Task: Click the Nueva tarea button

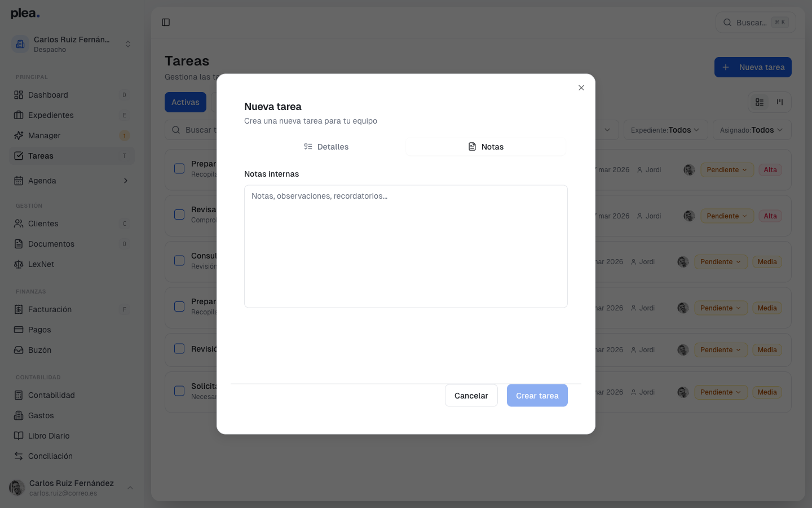Action: (x=753, y=67)
